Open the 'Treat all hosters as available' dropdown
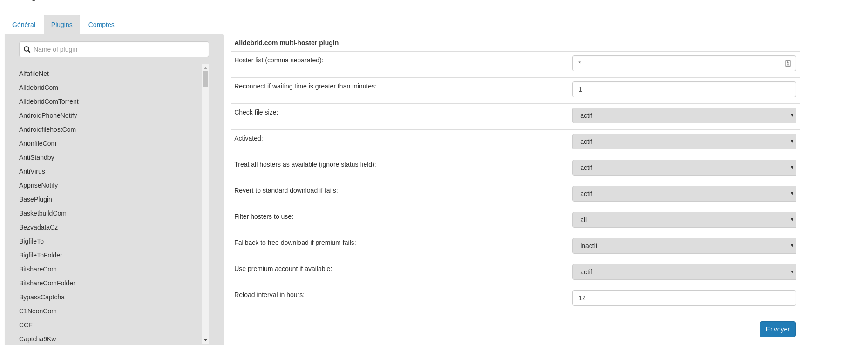Viewport: 868px width, 345px height. point(684,167)
